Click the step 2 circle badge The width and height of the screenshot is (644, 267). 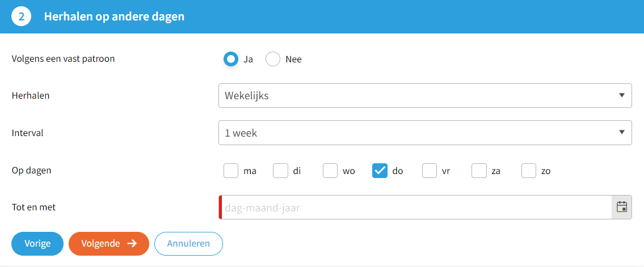coord(21,16)
